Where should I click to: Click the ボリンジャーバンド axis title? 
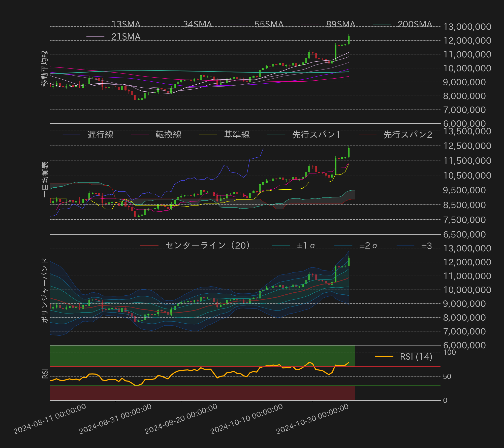coord(45,290)
